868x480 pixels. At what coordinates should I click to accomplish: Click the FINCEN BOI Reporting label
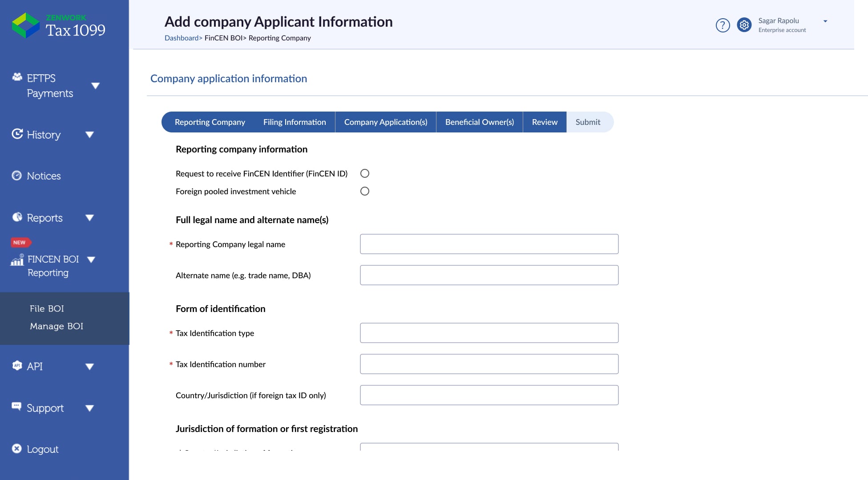(53, 266)
